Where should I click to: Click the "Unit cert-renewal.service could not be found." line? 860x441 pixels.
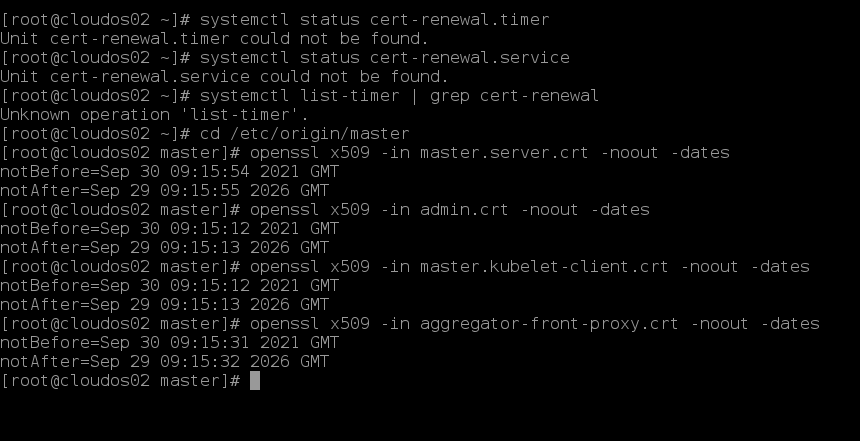tap(224, 77)
